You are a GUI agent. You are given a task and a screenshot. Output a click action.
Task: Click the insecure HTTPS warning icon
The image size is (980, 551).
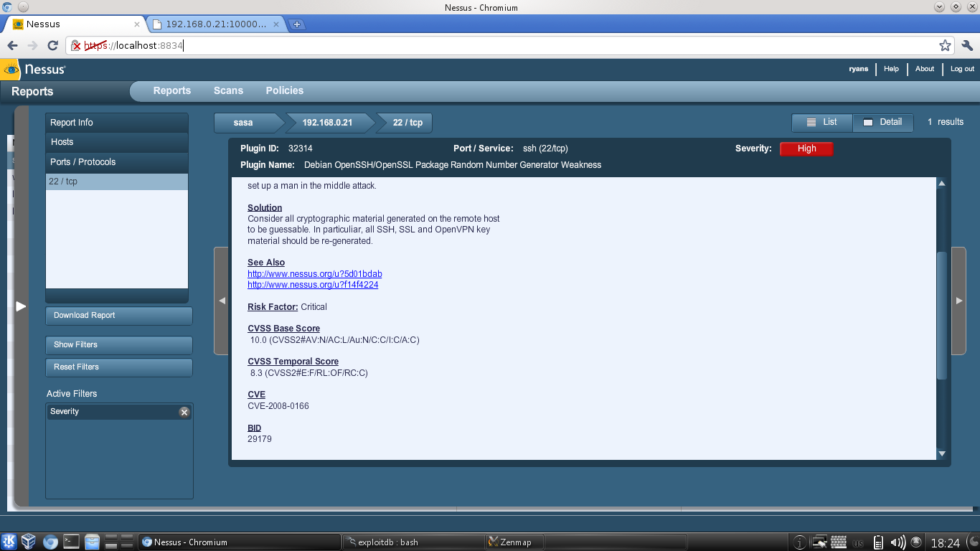point(76,46)
